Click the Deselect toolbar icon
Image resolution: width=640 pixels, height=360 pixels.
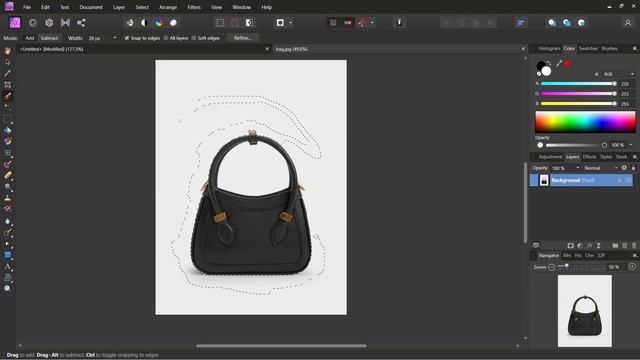point(235,23)
